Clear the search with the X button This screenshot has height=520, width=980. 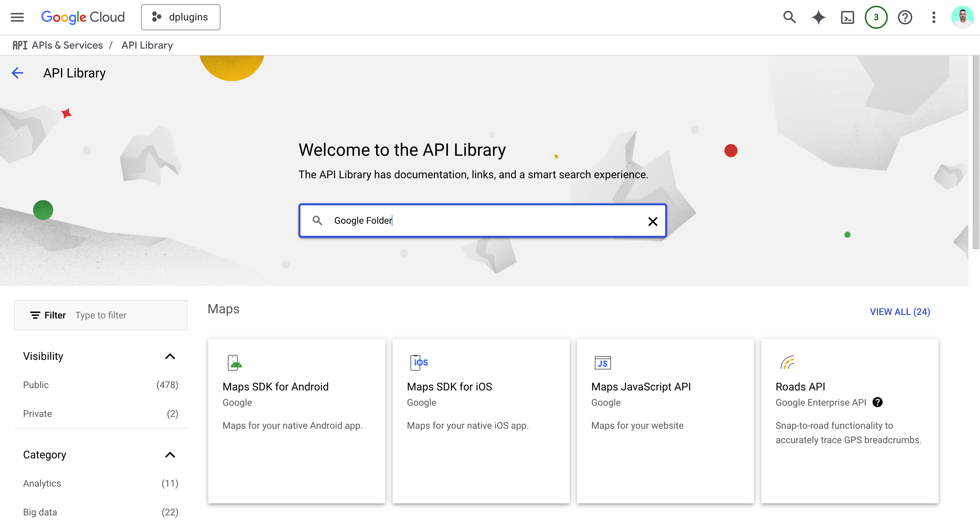coord(652,221)
